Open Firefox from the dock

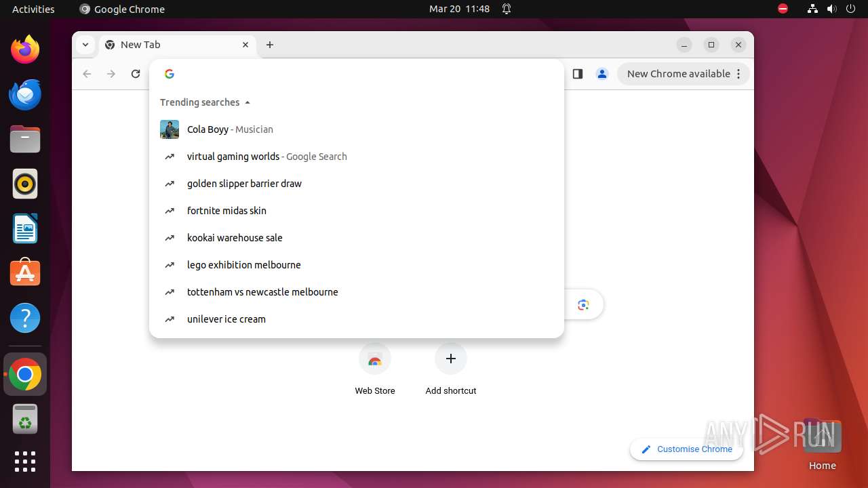coord(25,49)
